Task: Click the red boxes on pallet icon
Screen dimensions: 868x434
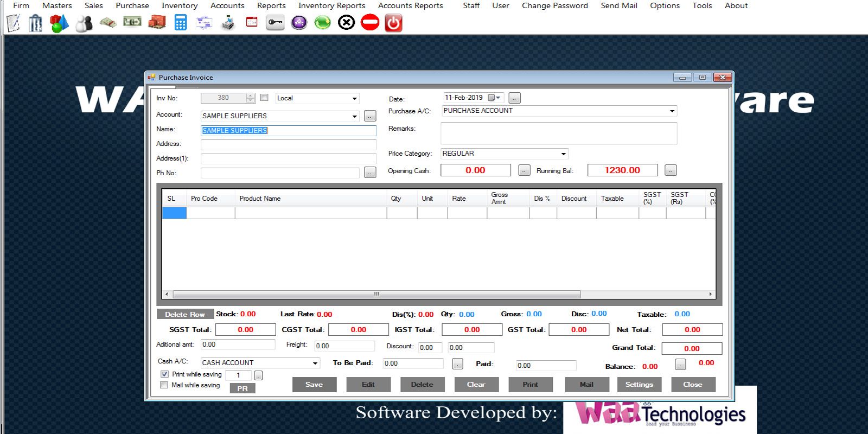Action: point(157,23)
